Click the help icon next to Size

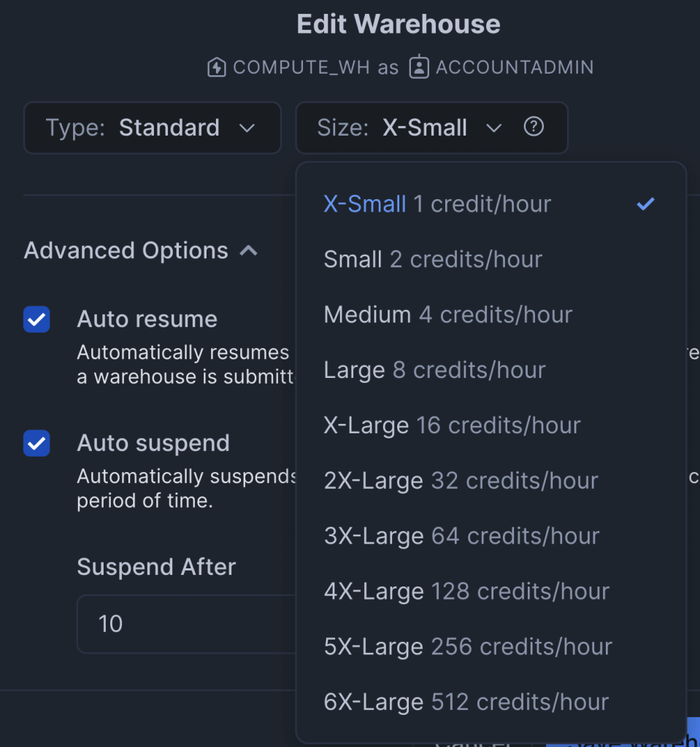(534, 127)
